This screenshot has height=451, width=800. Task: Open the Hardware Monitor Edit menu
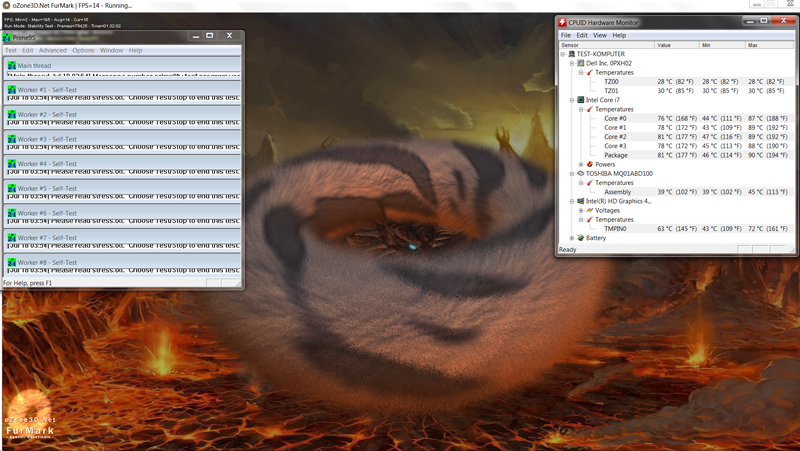click(x=582, y=35)
